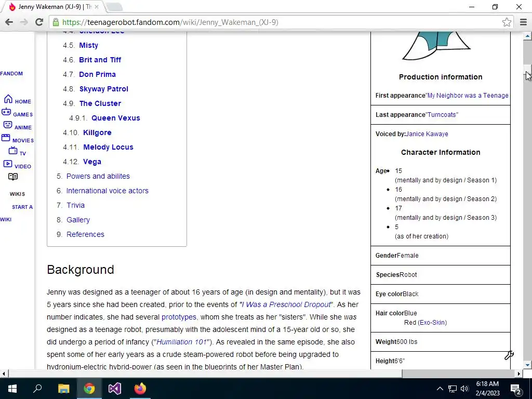Open the notification center icon
Viewport: 532px width, 399px height.
[x=516, y=389]
